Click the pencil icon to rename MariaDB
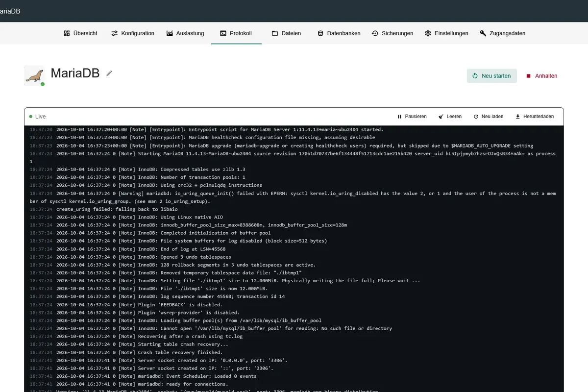Screen dimensions: 588x392 coord(109,73)
